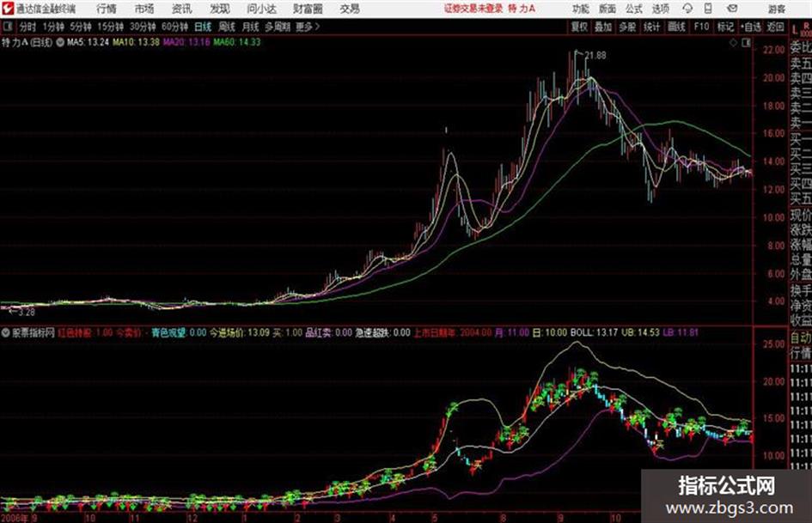Screen dimensions: 812x523
Task: Open the 资讯 menu
Action: (181, 9)
